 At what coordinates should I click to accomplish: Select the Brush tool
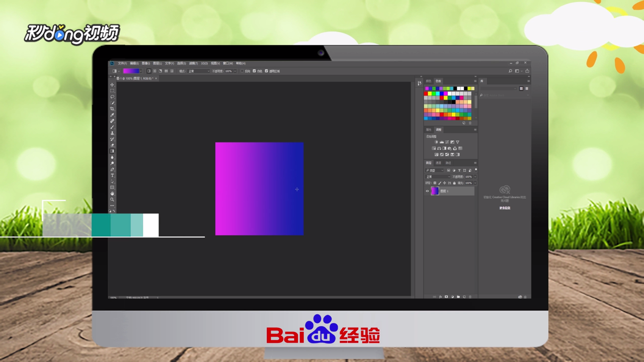coord(112,127)
